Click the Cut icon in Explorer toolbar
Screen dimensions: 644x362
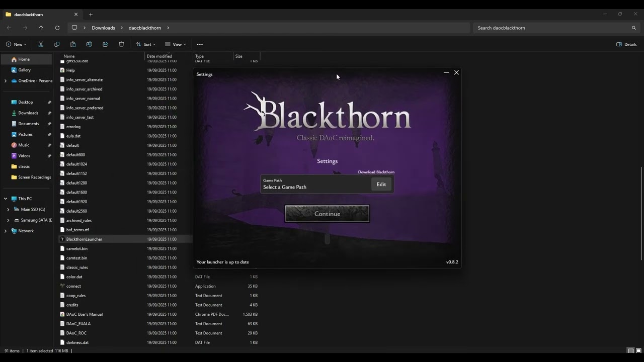[41, 44]
